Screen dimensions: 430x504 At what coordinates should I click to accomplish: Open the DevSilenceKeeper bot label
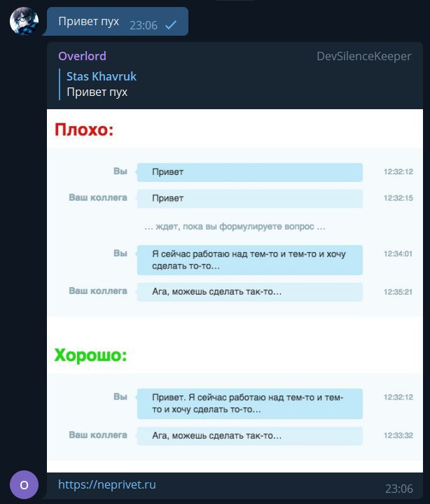tap(363, 56)
